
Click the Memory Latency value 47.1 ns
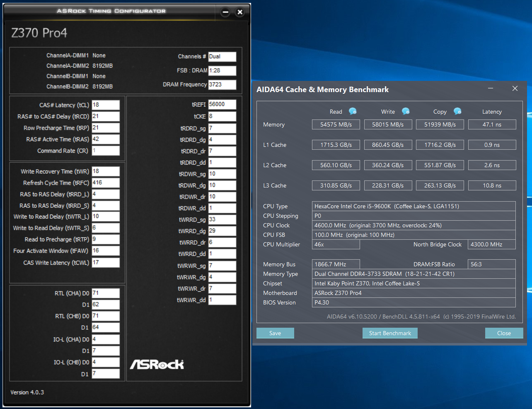click(492, 124)
